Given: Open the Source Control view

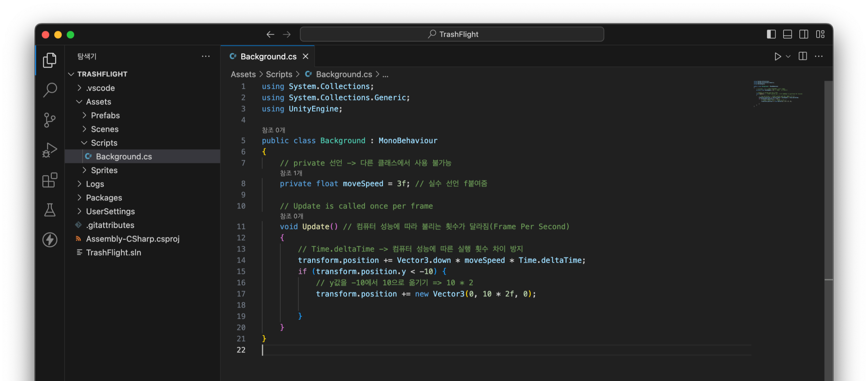Looking at the screenshot, I should (50, 120).
